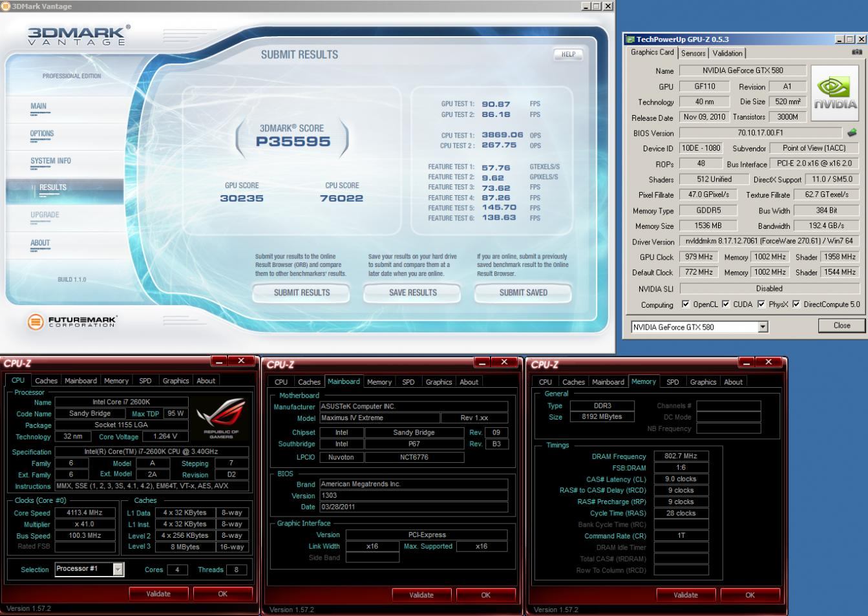
Task: Open Graphics tab in middle CPU-Z window
Action: coord(438,383)
